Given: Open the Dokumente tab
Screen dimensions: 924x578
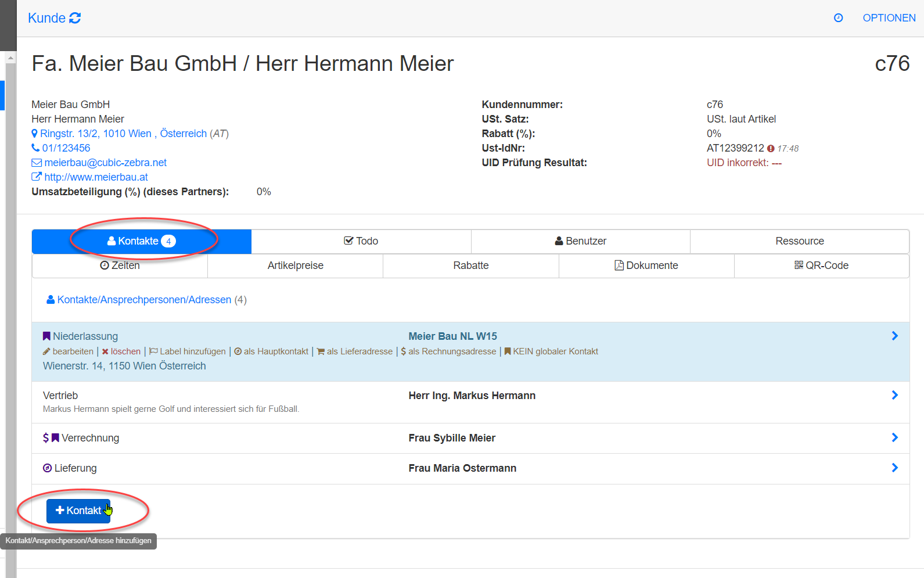Looking at the screenshot, I should coord(646,265).
